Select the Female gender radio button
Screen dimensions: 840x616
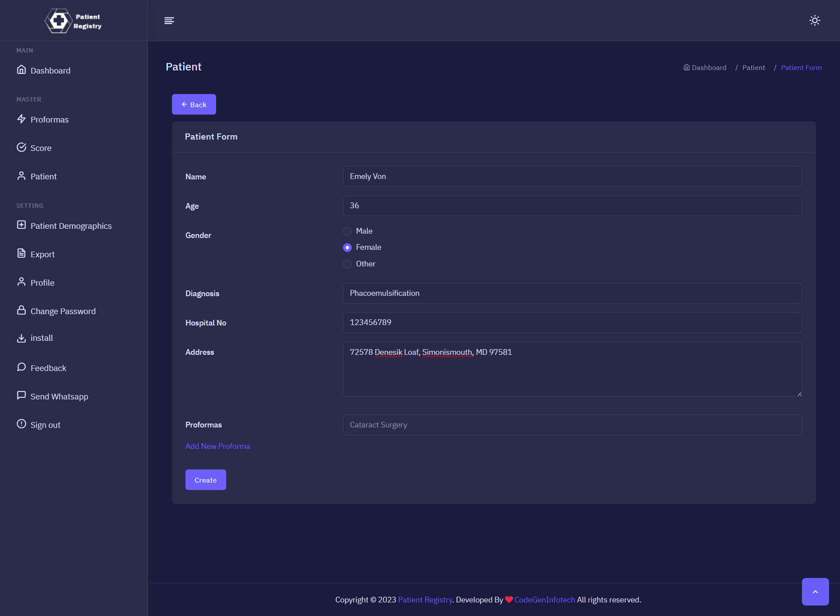(347, 248)
